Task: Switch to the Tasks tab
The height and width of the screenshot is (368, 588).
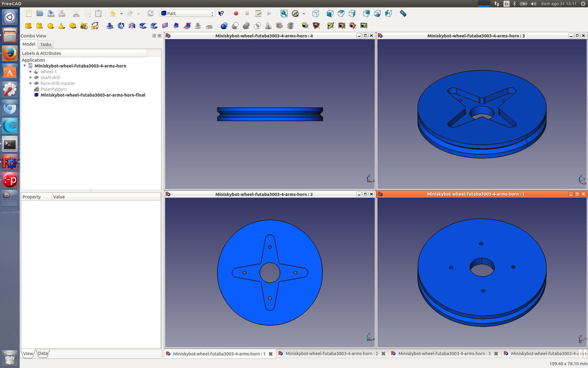Action: tap(45, 44)
